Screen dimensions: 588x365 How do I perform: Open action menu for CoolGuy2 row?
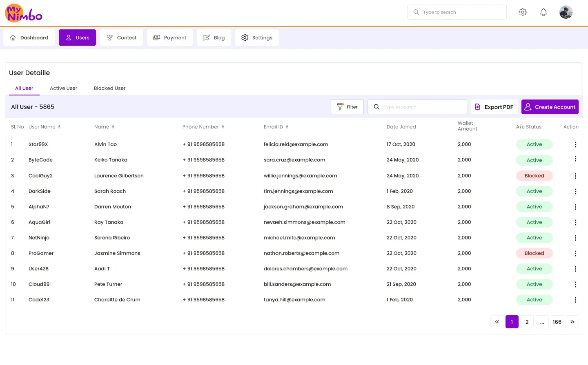coord(575,176)
